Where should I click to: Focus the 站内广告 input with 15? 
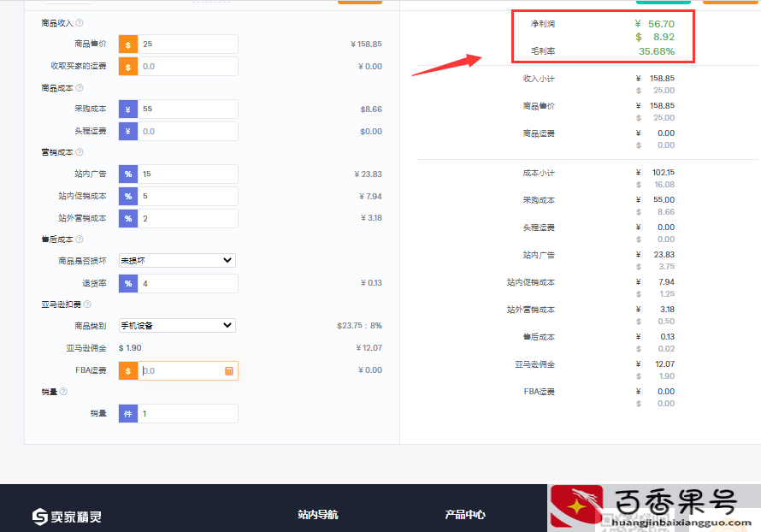[188, 174]
